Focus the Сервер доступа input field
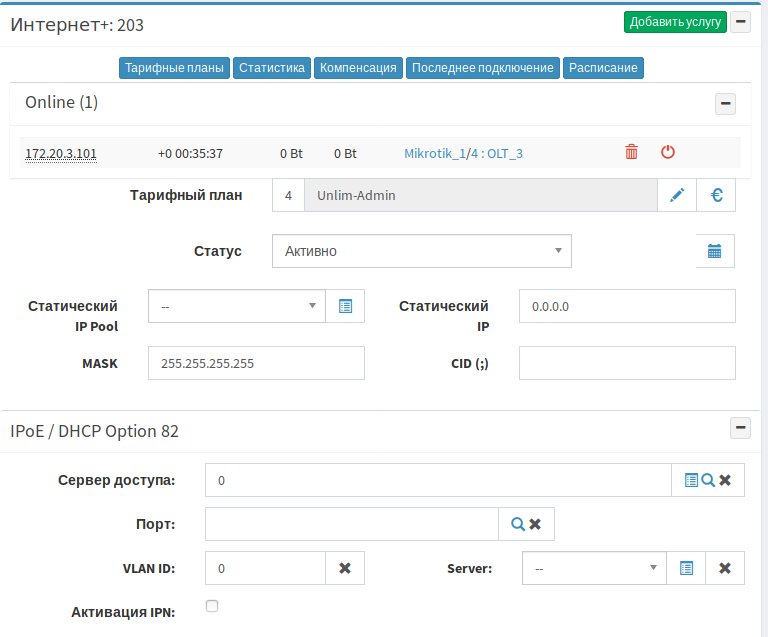Image resolution: width=768 pixels, height=637 pixels. pyautogui.click(x=438, y=480)
